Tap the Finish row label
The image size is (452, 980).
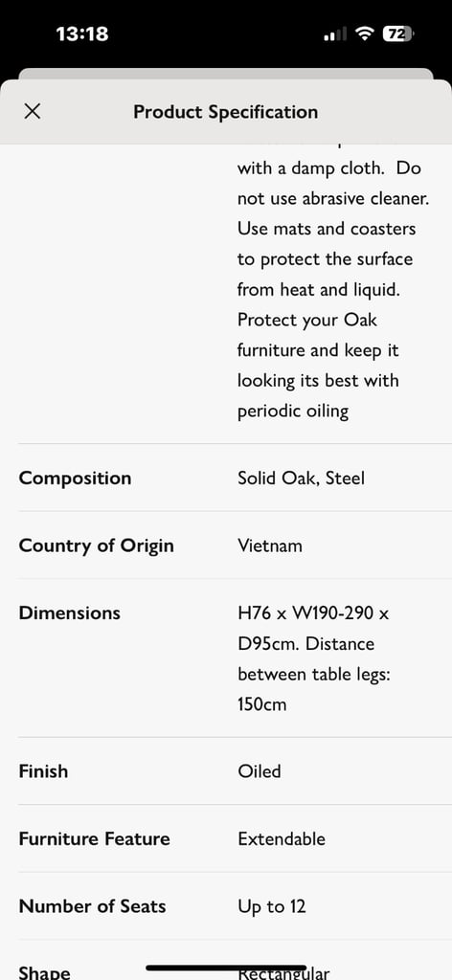pos(43,771)
